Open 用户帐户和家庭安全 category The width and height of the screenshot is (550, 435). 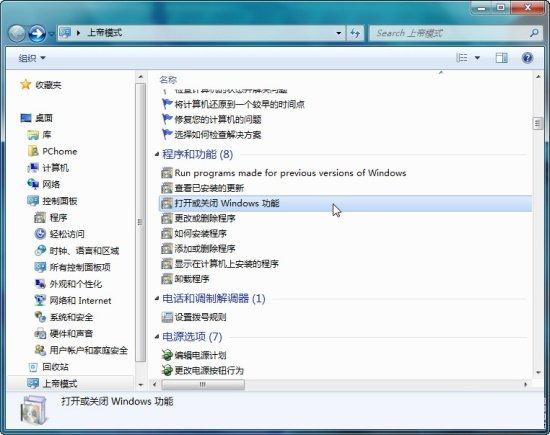pyautogui.click(x=89, y=350)
